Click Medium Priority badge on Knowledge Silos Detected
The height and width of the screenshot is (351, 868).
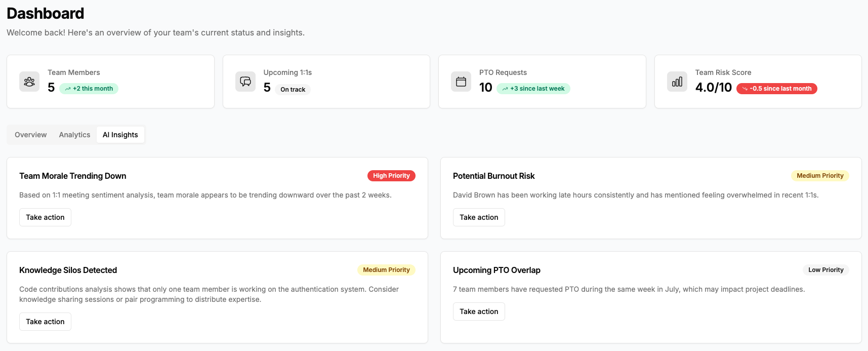(386, 270)
